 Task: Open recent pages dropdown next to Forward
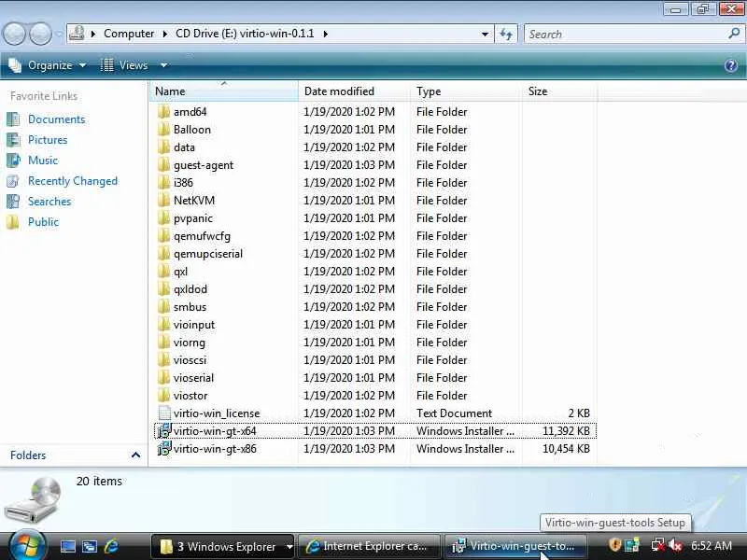point(59,35)
